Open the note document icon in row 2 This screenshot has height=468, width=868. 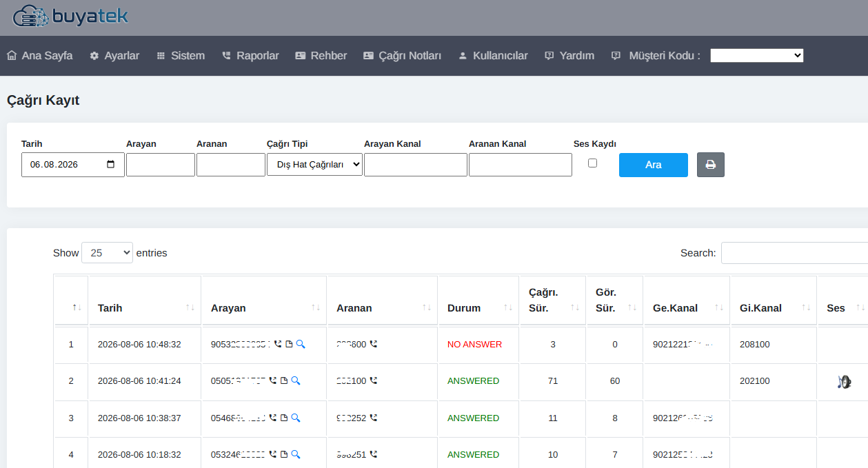pos(284,380)
